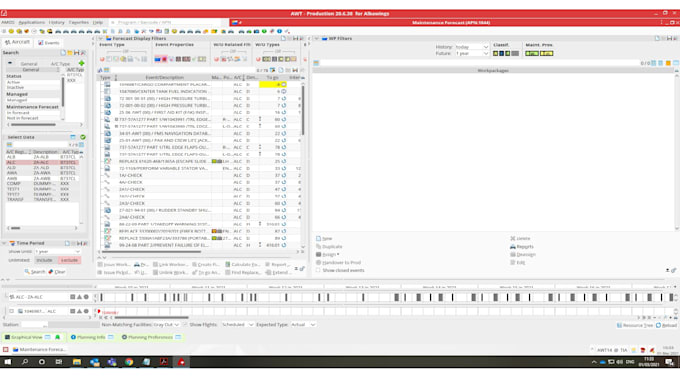The height and width of the screenshot is (383, 680).
Task: Select CARGO COMPARTMENT PLACAR event row
Action: click(199, 85)
